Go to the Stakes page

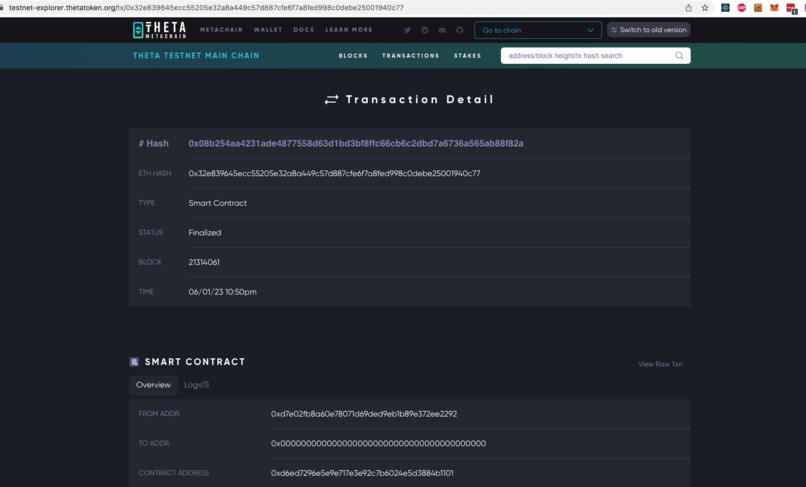click(467, 56)
